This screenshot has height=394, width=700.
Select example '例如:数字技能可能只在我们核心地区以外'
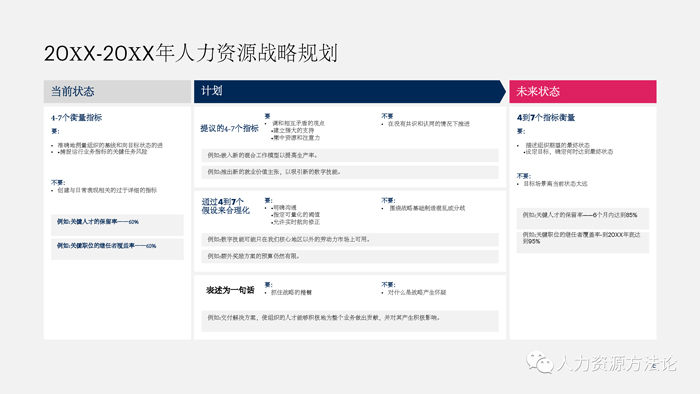click(x=350, y=240)
